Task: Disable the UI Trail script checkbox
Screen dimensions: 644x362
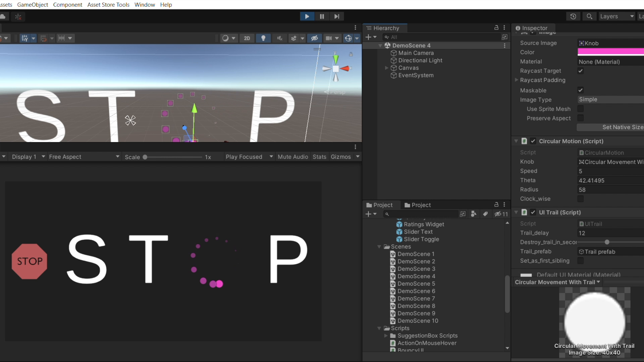Action: (x=533, y=212)
